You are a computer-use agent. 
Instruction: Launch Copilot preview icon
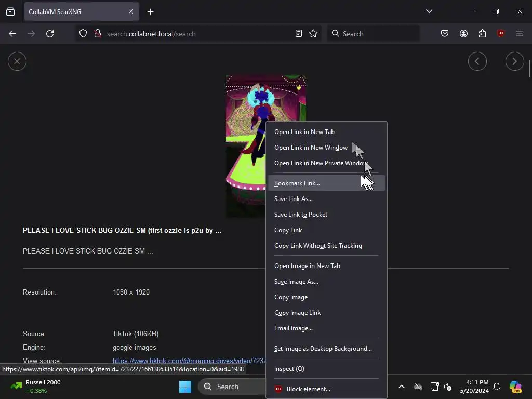pyautogui.click(x=515, y=387)
